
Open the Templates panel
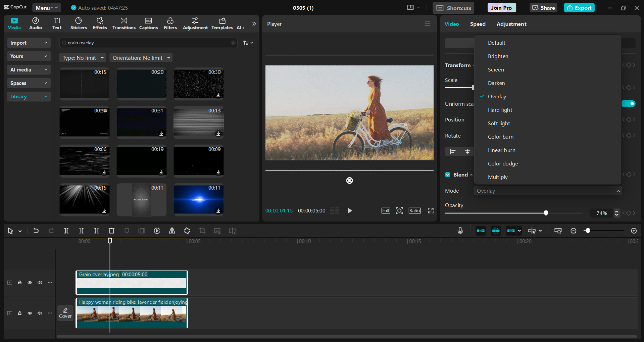click(222, 23)
